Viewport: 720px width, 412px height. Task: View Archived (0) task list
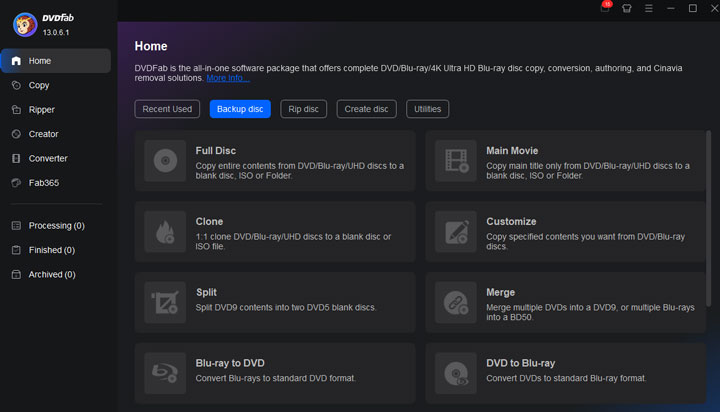52,274
